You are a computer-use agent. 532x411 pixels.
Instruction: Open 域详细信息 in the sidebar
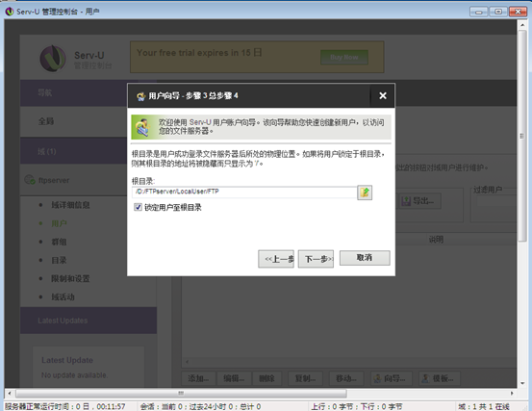tap(70, 205)
